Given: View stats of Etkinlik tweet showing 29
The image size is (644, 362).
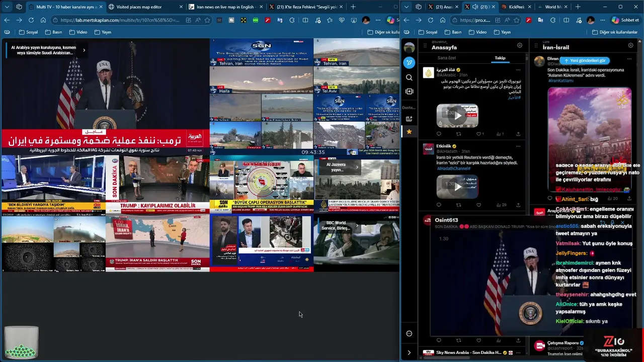Looking at the screenshot, I should click(501, 205).
